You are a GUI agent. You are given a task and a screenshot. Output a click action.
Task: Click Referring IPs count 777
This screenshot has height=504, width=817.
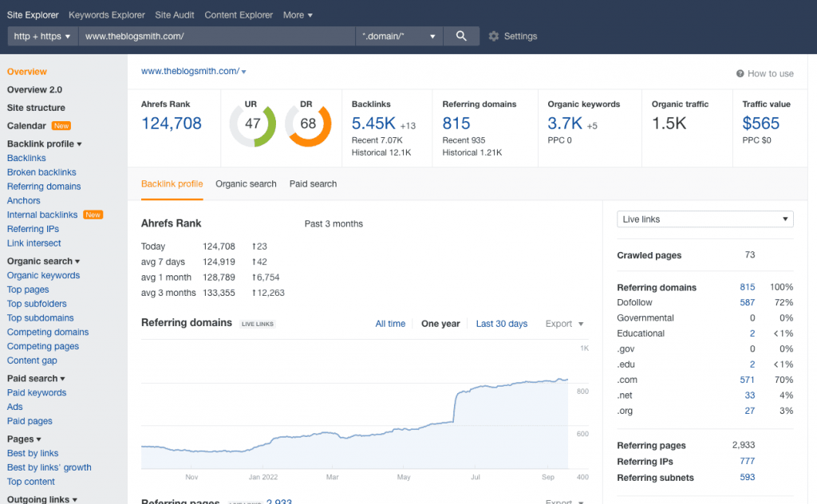tap(747, 461)
